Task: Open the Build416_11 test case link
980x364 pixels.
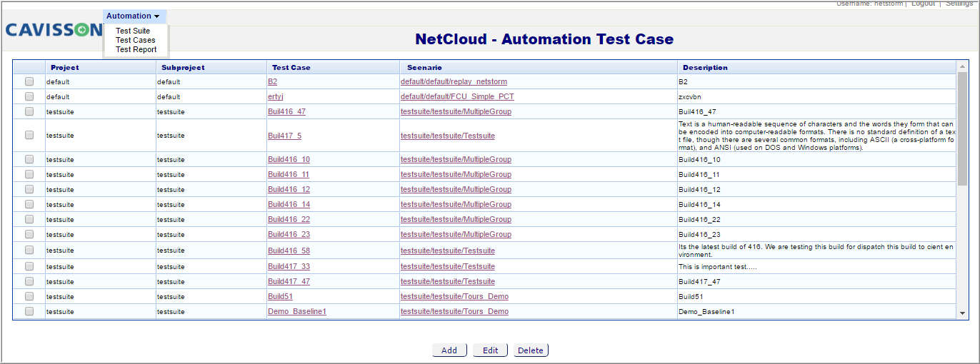Action: point(289,175)
